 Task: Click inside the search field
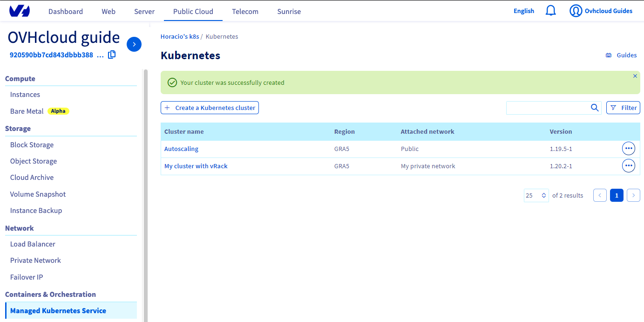545,108
